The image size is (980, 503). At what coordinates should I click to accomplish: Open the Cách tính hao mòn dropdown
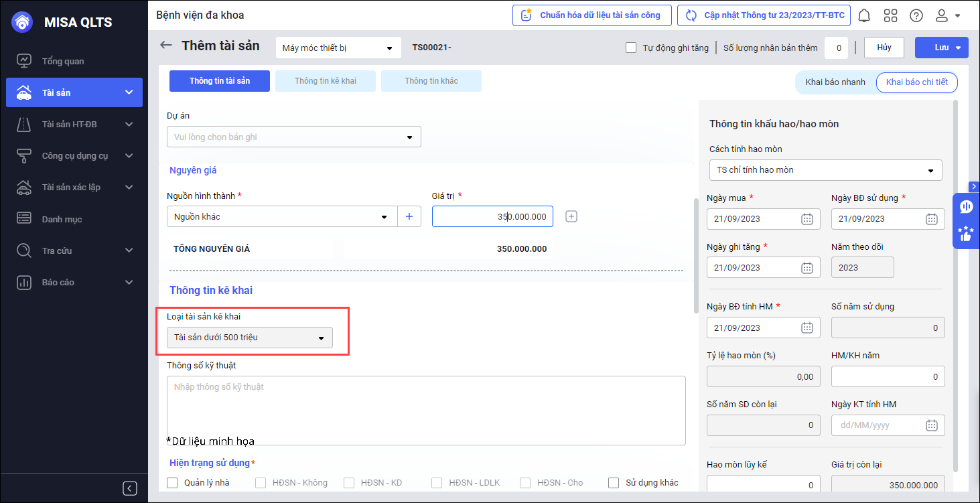tap(826, 170)
